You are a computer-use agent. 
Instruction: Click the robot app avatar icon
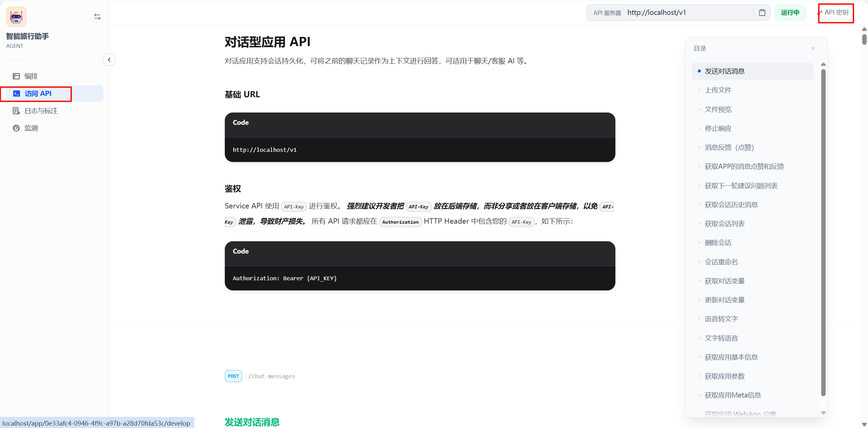pyautogui.click(x=16, y=17)
